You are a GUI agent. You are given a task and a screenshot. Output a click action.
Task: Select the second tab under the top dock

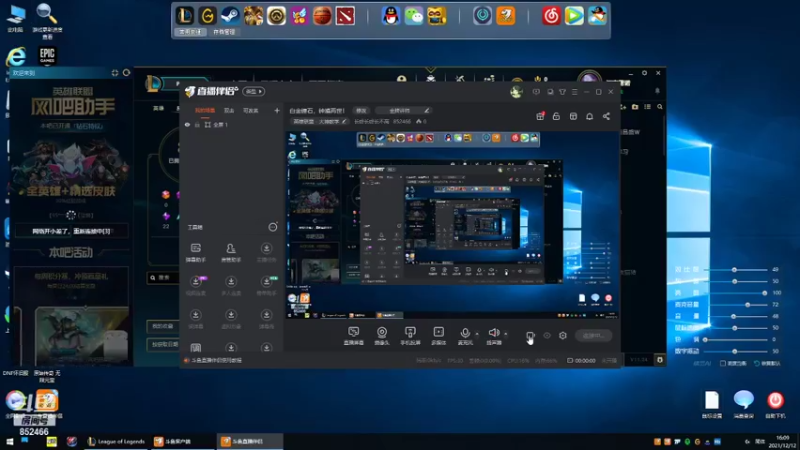(223, 32)
